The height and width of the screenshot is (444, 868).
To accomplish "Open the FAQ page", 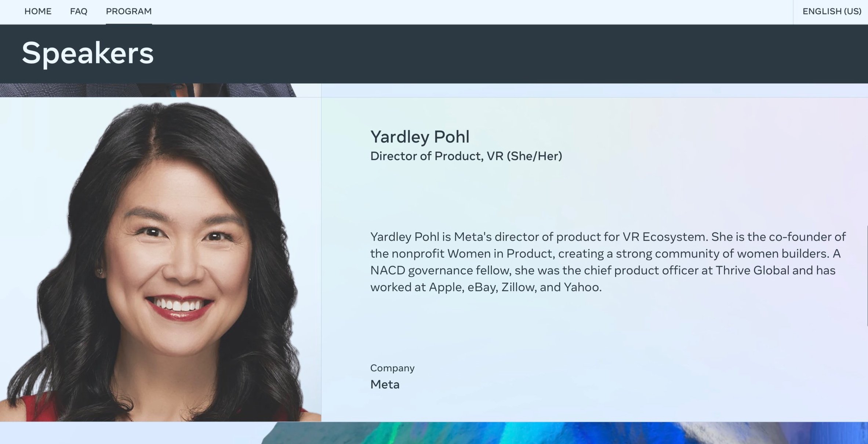I will [x=79, y=11].
